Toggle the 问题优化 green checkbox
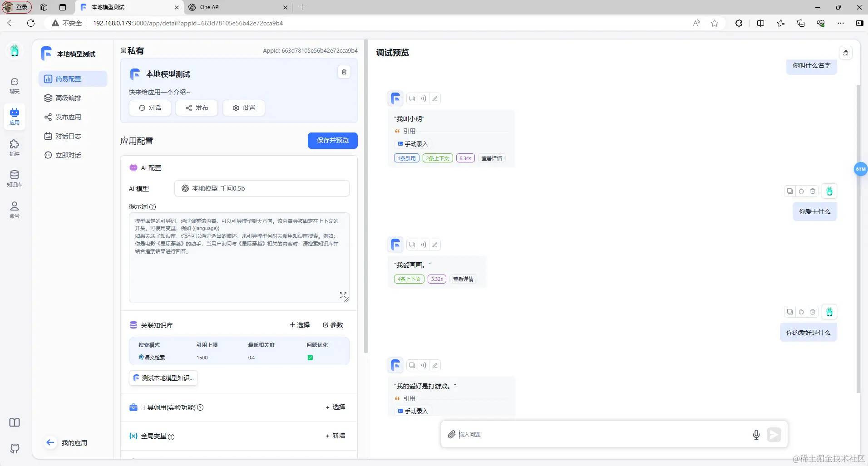 [311, 358]
